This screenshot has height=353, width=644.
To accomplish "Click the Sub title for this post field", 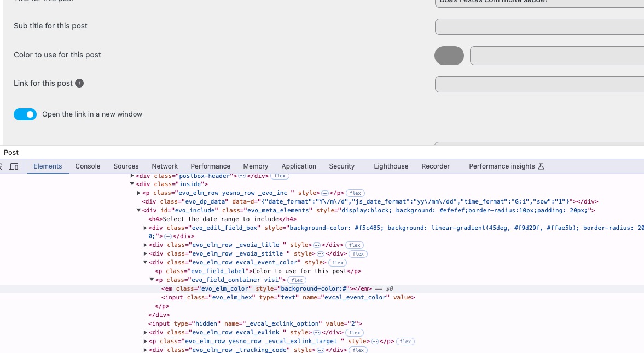I will point(539,27).
